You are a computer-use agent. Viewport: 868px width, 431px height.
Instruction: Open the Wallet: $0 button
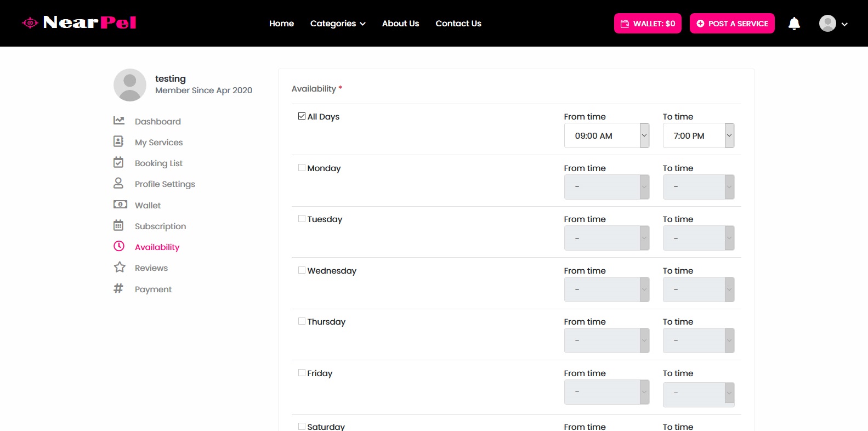click(647, 24)
